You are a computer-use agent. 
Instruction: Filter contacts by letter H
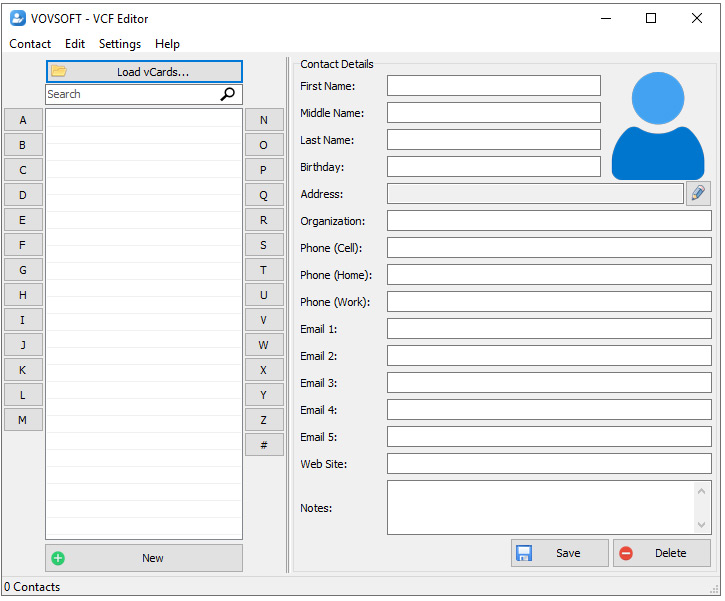click(x=23, y=295)
